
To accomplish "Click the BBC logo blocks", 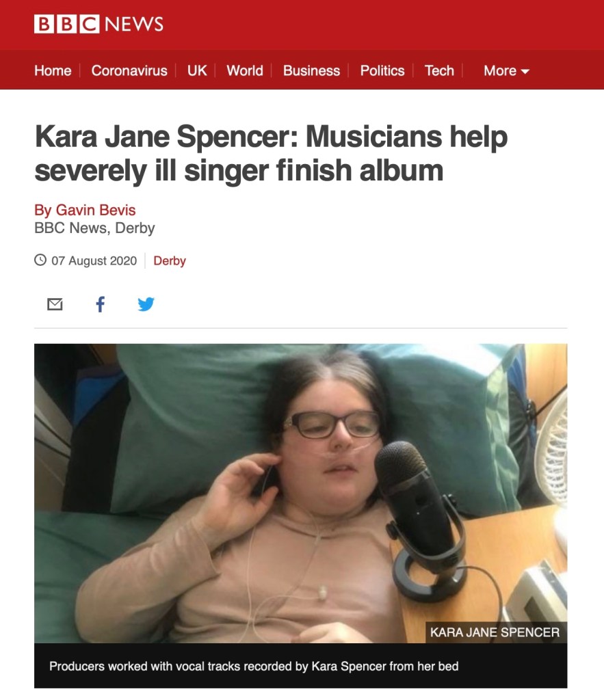I will coord(66,24).
